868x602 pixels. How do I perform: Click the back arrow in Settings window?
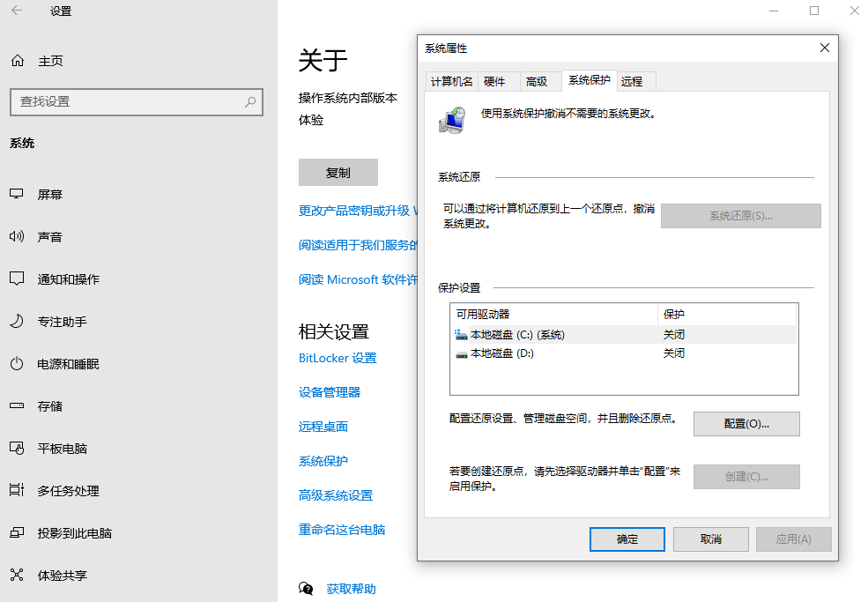(17, 11)
